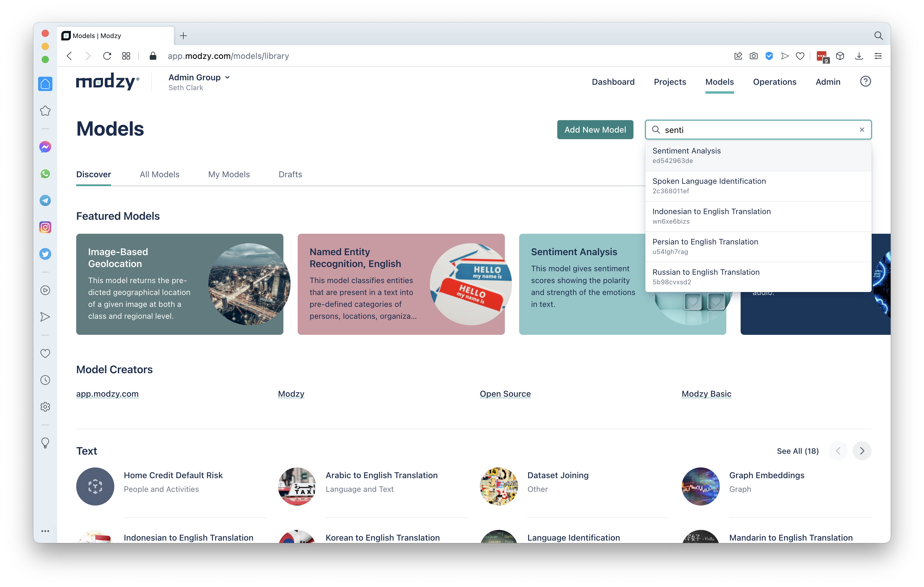The height and width of the screenshot is (587, 924).
Task: Open the Dashboard navigation item
Action: pyautogui.click(x=613, y=81)
